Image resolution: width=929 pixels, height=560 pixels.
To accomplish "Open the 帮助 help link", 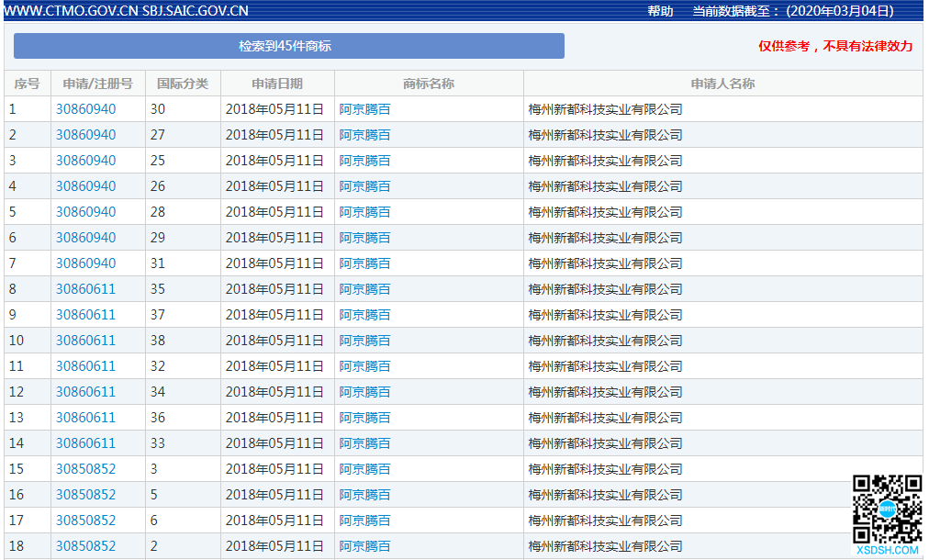I will pos(660,11).
